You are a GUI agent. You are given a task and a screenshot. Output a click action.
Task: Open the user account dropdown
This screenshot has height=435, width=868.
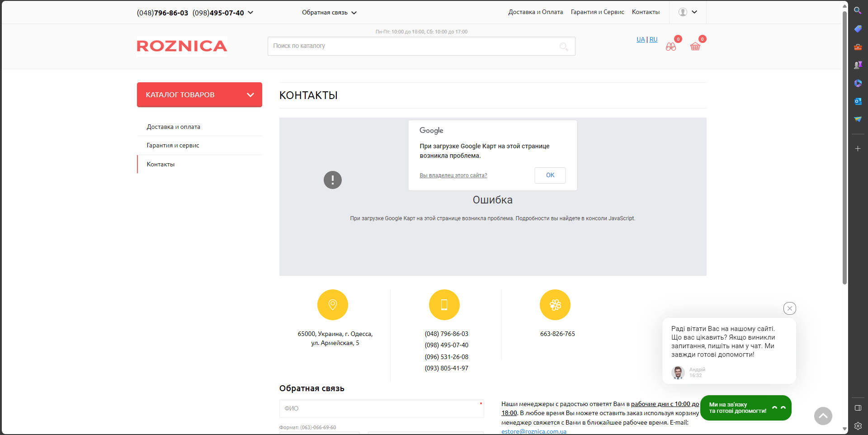tap(688, 12)
